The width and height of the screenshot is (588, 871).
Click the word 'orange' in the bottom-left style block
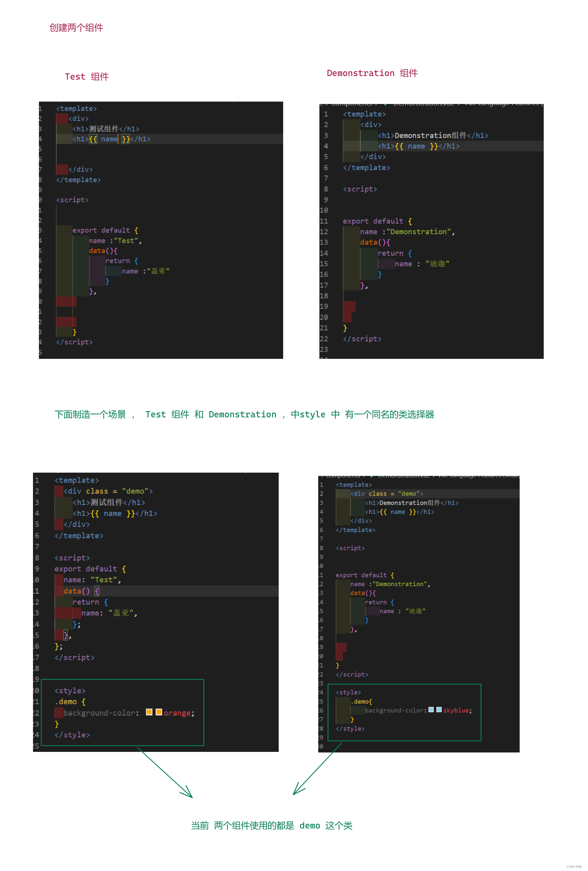point(177,713)
